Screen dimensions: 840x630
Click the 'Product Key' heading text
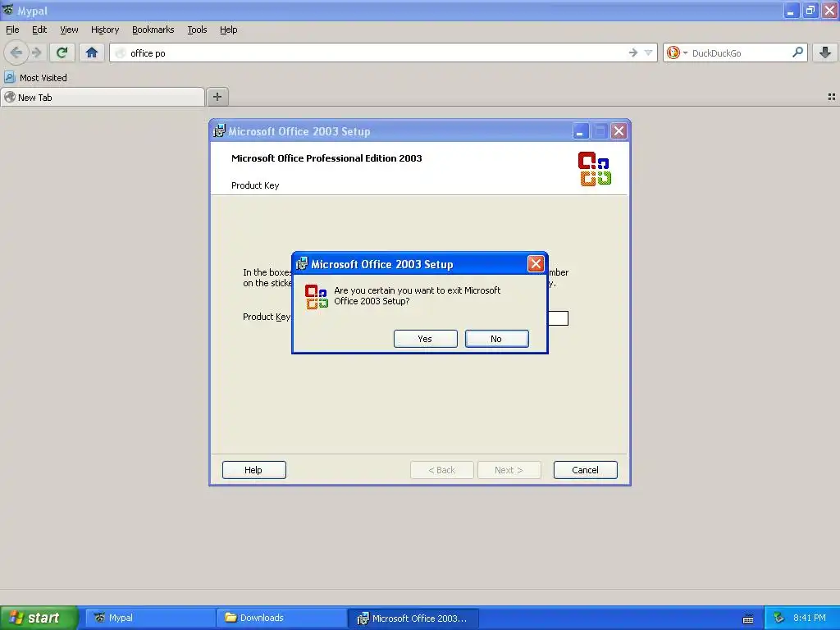coord(255,185)
